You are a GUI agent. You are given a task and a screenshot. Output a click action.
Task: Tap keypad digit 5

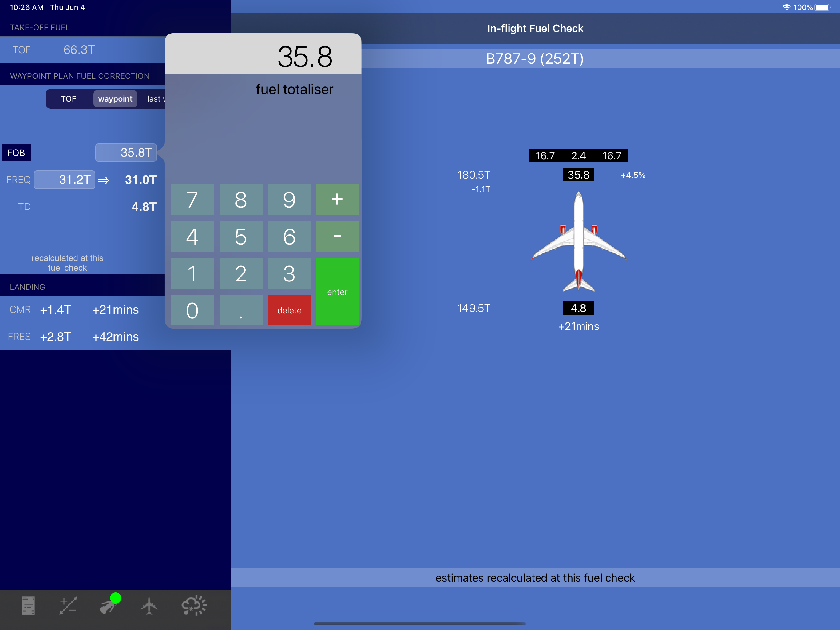241,236
